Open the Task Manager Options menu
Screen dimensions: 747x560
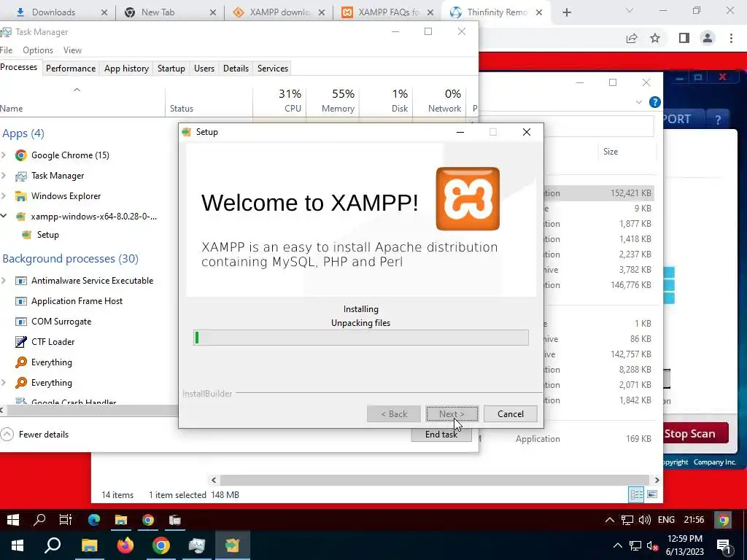(x=38, y=50)
